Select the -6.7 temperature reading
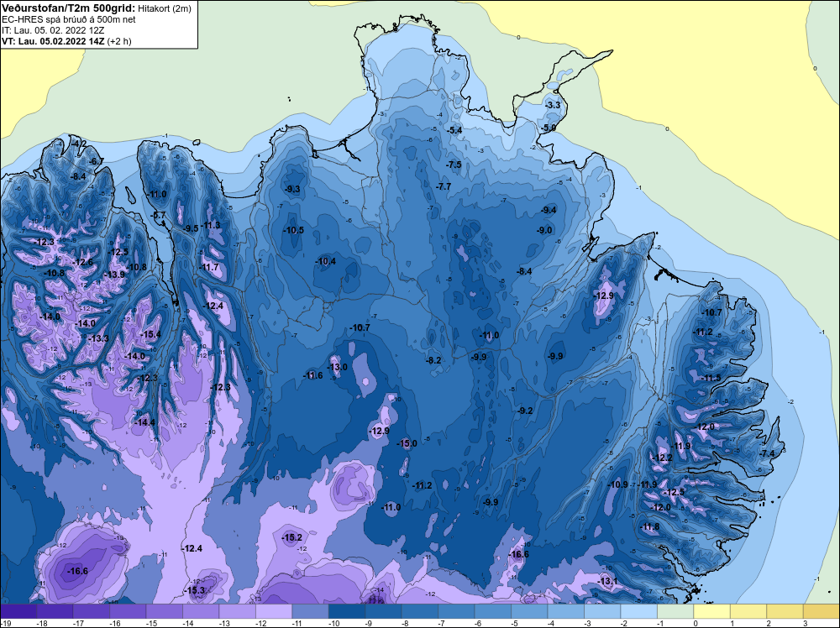The width and height of the screenshot is (840, 628). [x=96, y=161]
